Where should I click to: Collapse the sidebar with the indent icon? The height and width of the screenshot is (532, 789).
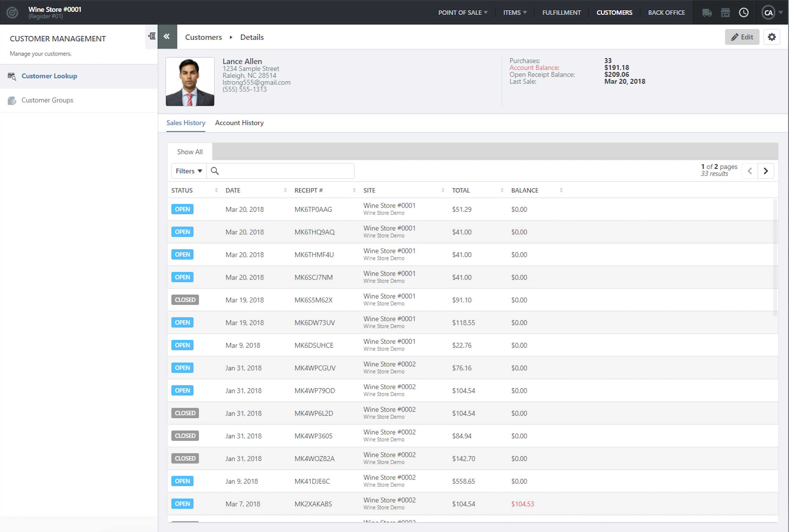(152, 36)
